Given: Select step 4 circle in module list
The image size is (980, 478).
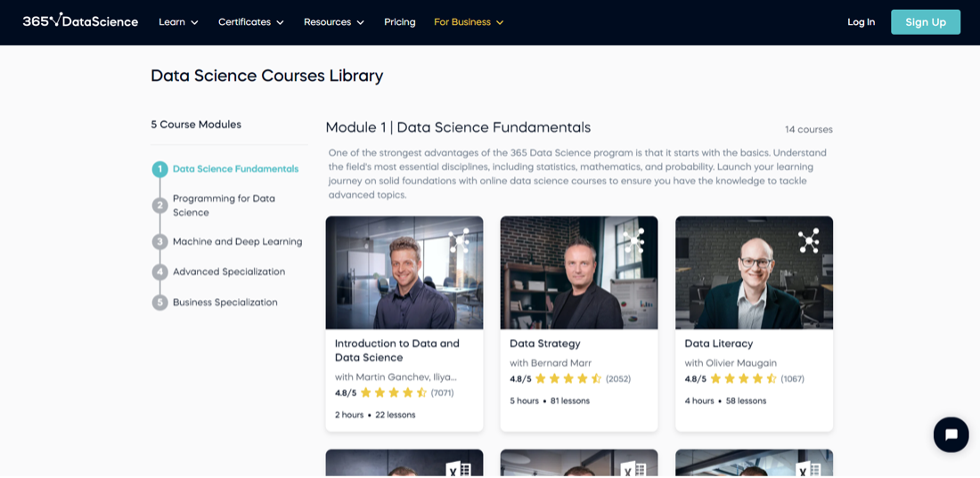Looking at the screenshot, I should [x=159, y=272].
